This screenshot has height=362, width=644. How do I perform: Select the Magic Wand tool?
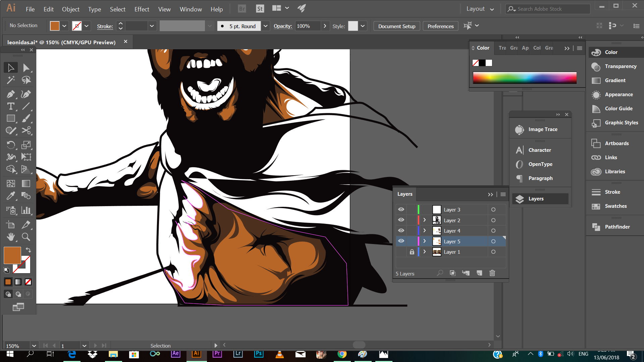point(10,80)
